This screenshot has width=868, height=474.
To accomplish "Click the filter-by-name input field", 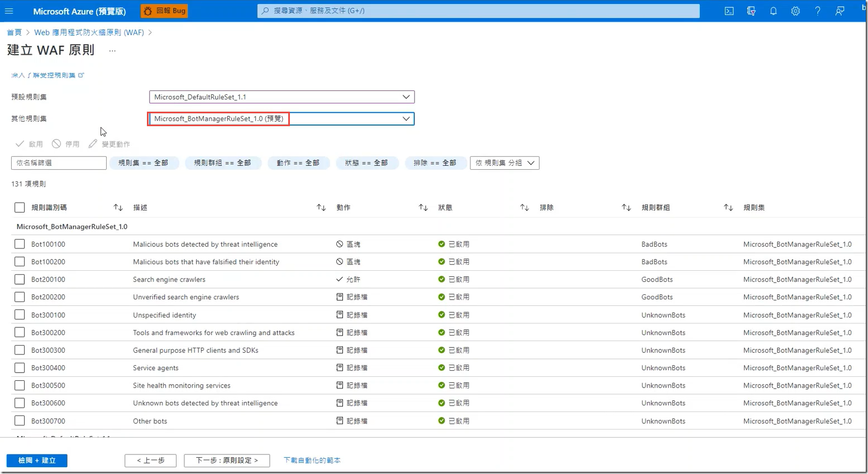I will click(59, 163).
